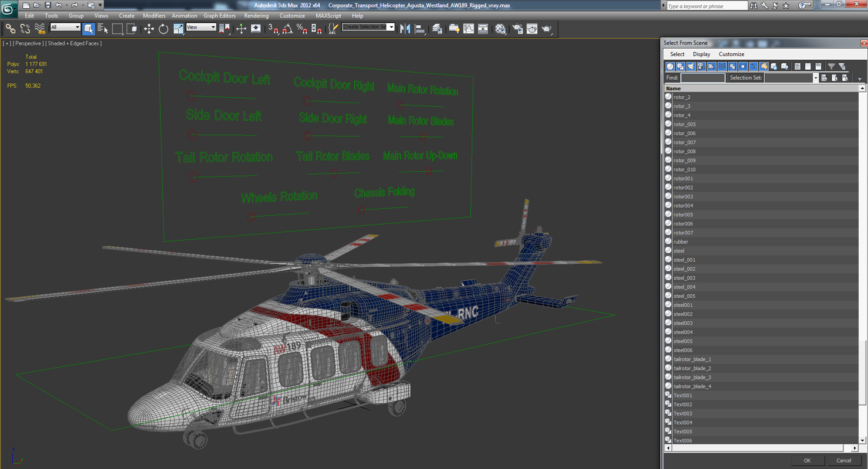Screen dimensions: 868x469
Task: Open the Material Editor icon
Action: pos(500,29)
